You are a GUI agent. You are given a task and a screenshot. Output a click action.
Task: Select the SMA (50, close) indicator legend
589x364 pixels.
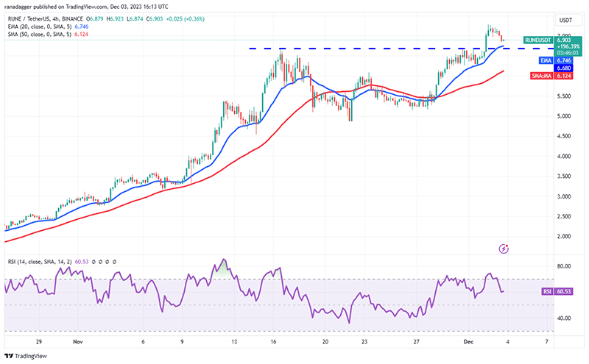pos(48,34)
